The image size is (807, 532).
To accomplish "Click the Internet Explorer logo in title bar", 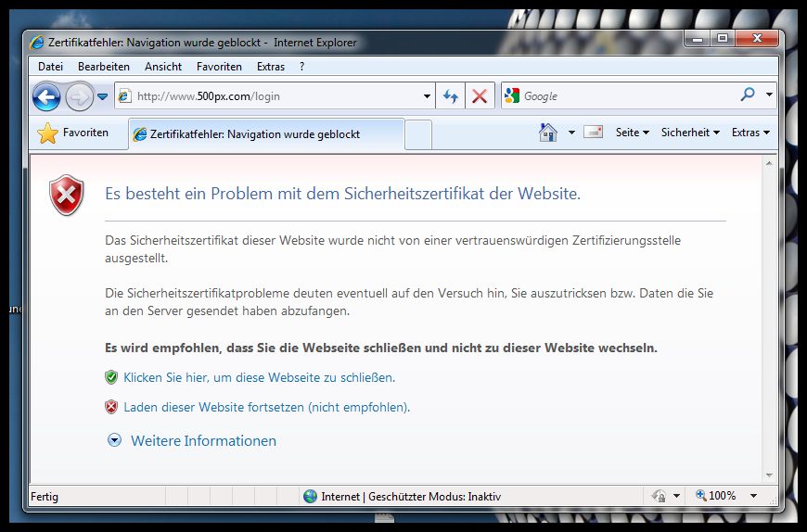I will [37, 42].
